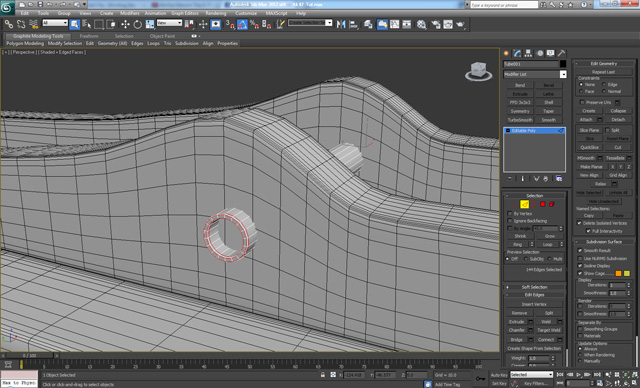Screen dimensions: 640x388
Task: Activate the Select Object tool
Action: coord(74,24)
